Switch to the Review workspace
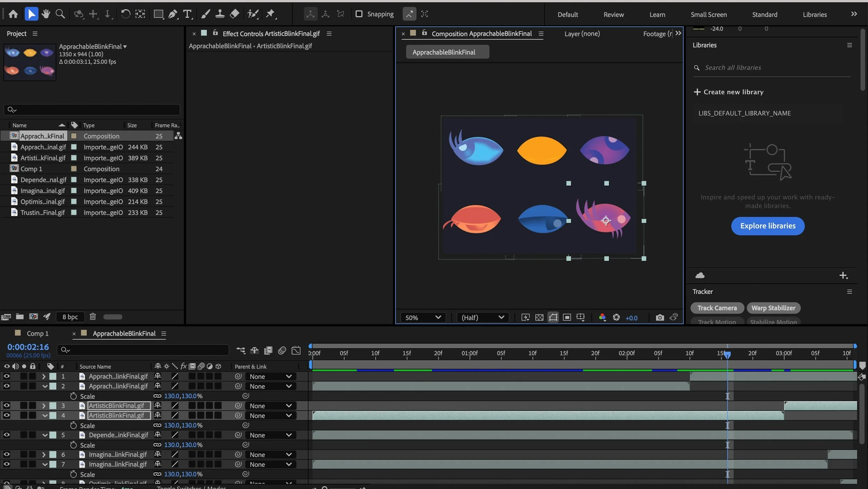The width and height of the screenshot is (868, 489). pos(613,15)
